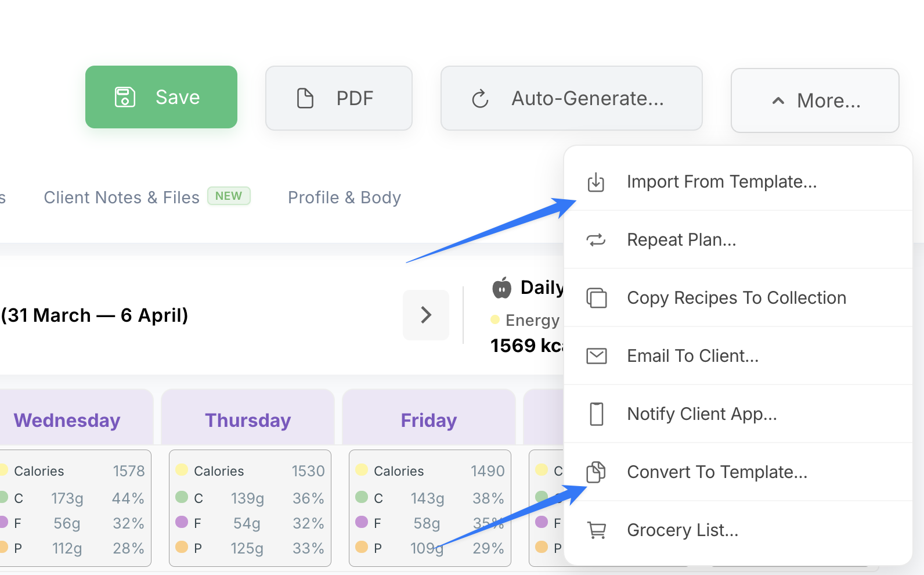
Task: Select Repeat Plan... in the More menu
Action: 738,240
